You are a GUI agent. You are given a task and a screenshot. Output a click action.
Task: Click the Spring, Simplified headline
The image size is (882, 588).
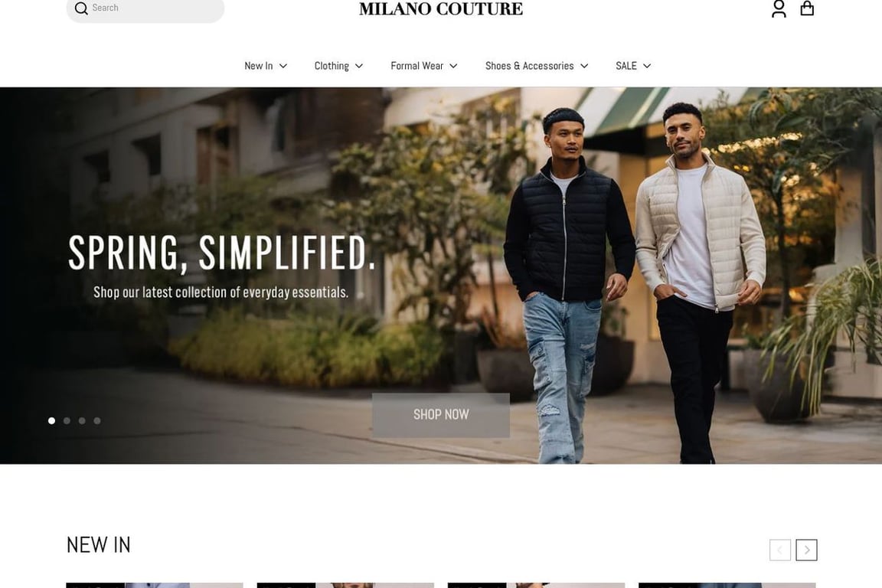tap(221, 253)
